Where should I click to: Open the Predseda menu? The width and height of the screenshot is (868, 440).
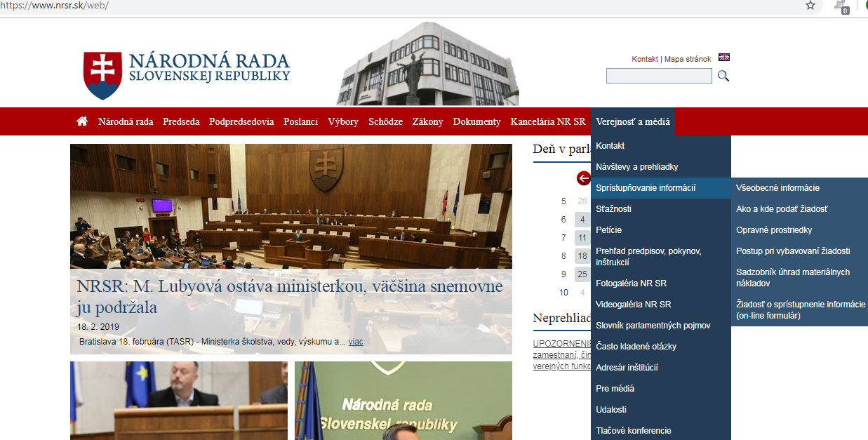tap(181, 121)
